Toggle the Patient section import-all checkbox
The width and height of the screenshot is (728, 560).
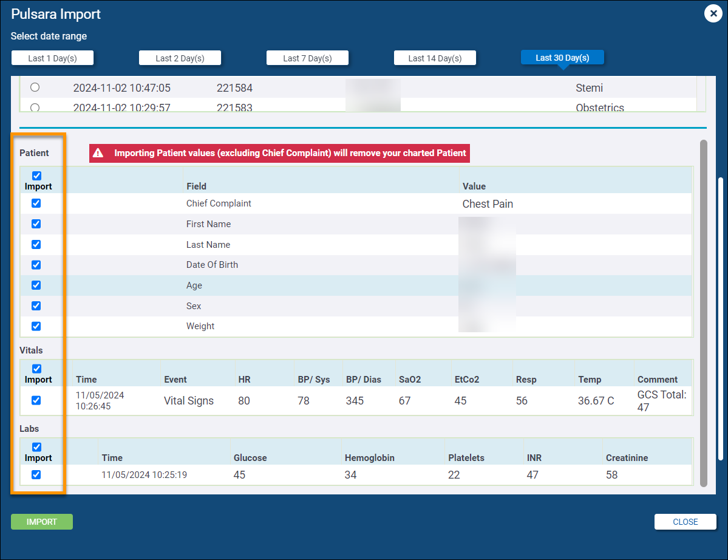pos(36,176)
